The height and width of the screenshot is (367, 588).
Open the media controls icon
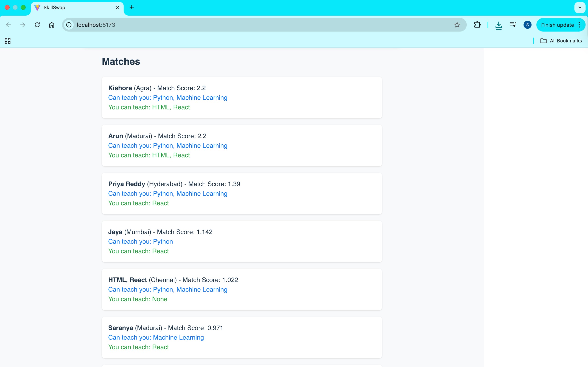point(513,25)
